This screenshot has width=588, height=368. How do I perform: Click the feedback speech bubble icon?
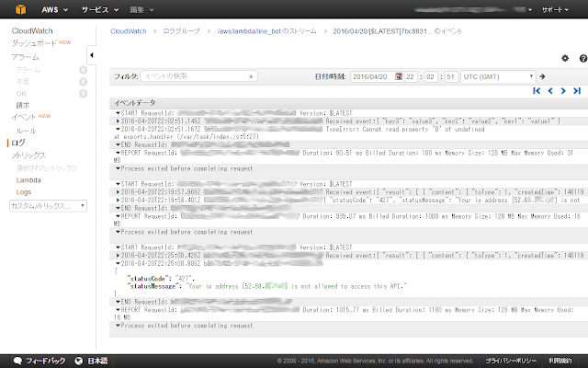[17, 362]
